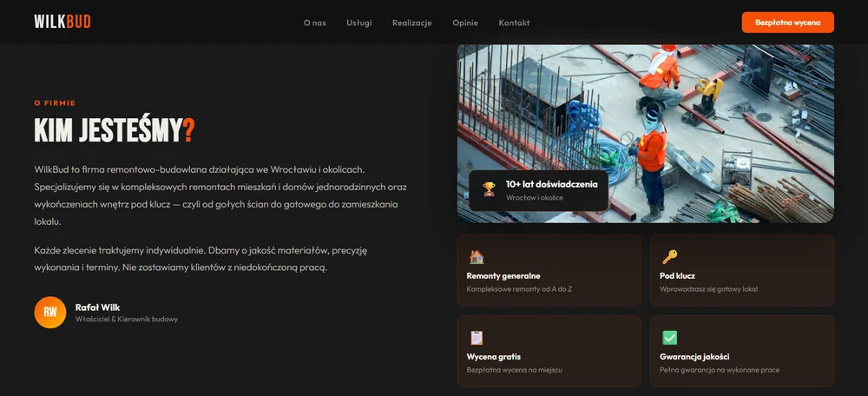Screen dimensions: 868x396
Task: Click 'Właściciel & Kierownik budowy' text
Action: [x=126, y=320]
